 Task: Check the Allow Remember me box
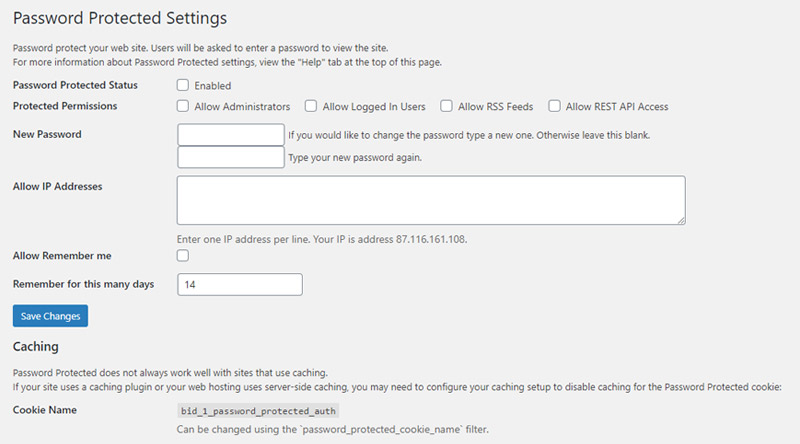point(183,255)
